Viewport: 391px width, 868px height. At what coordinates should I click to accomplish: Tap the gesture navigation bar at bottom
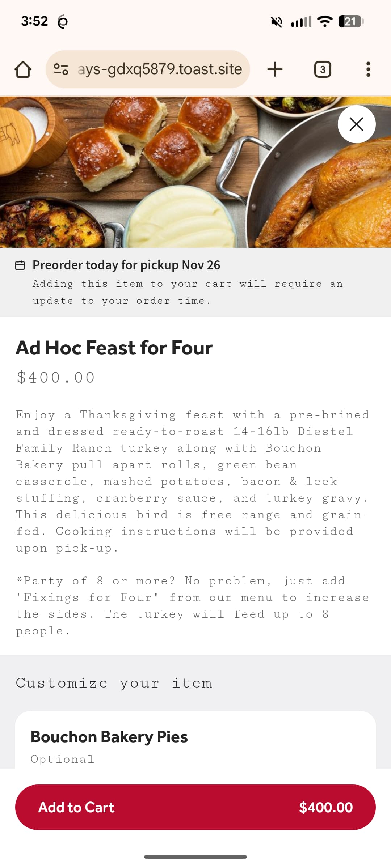(x=195, y=856)
